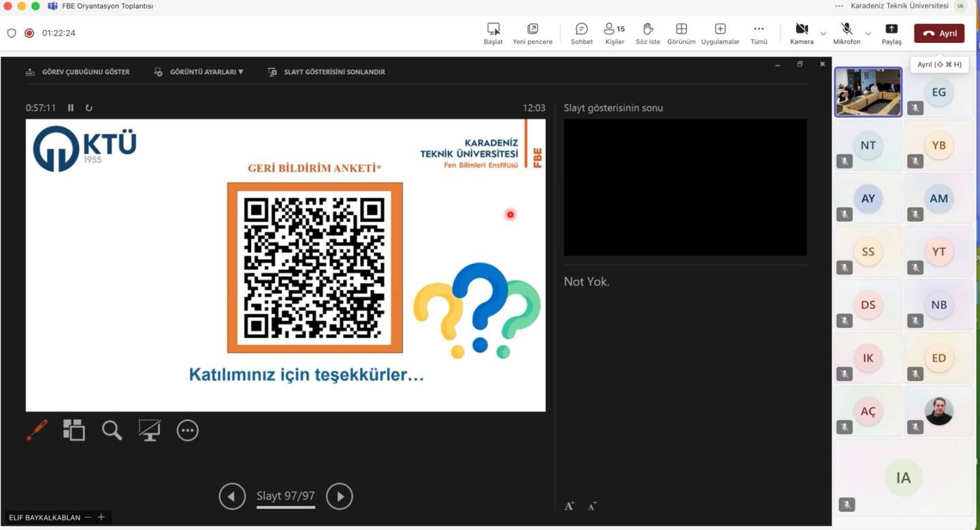Open Uygulamalar apps panel
Viewport: 980px width, 530px height.
(720, 33)
